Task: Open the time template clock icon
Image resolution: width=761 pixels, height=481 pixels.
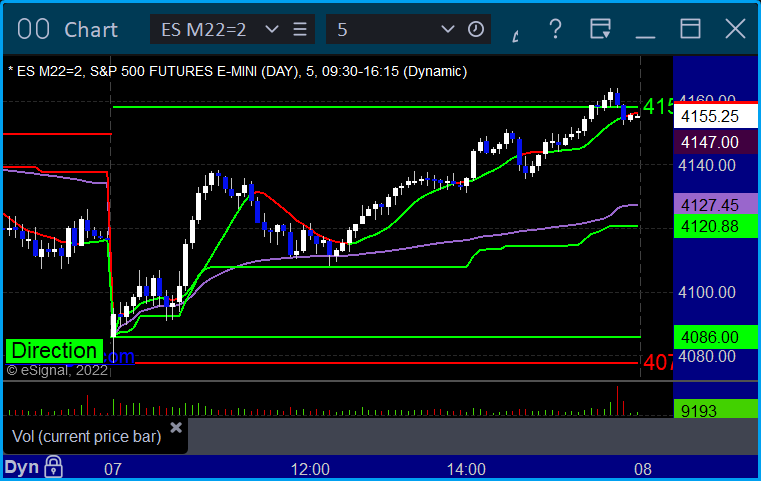Action: 476,29
